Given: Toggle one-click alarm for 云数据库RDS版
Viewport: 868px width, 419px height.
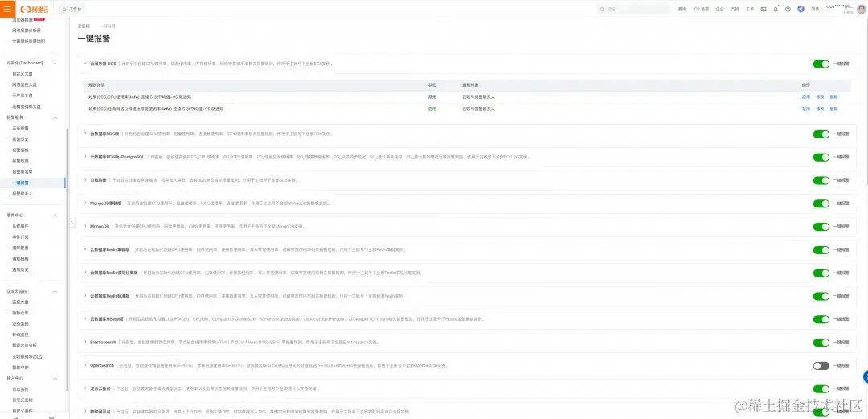Looking at the screenshot, I should [821, 134].
